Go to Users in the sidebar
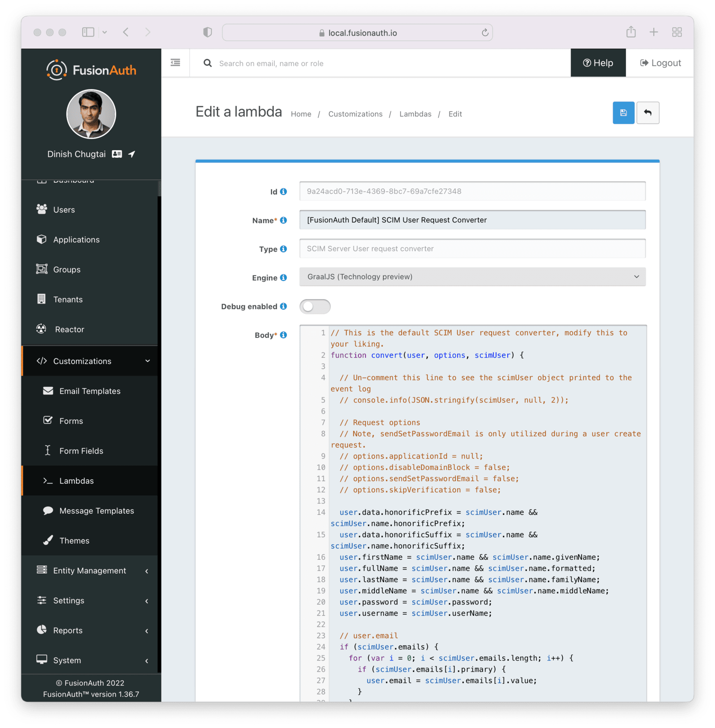This screenshot has width=715, height=728. [64, 210]
